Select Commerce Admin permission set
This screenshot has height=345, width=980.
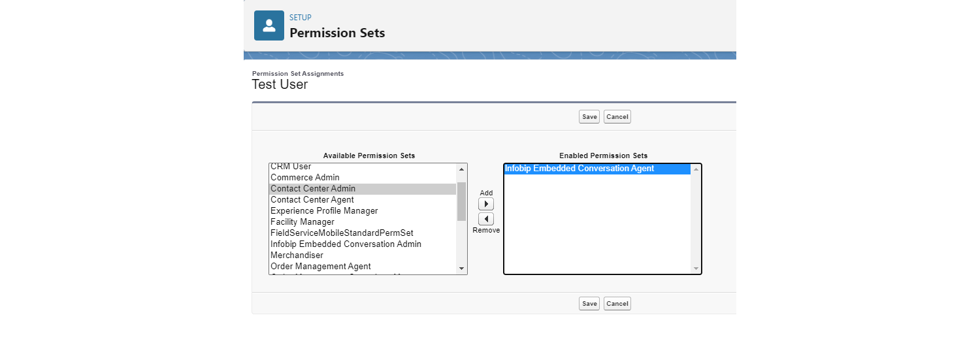pos(363,178)
